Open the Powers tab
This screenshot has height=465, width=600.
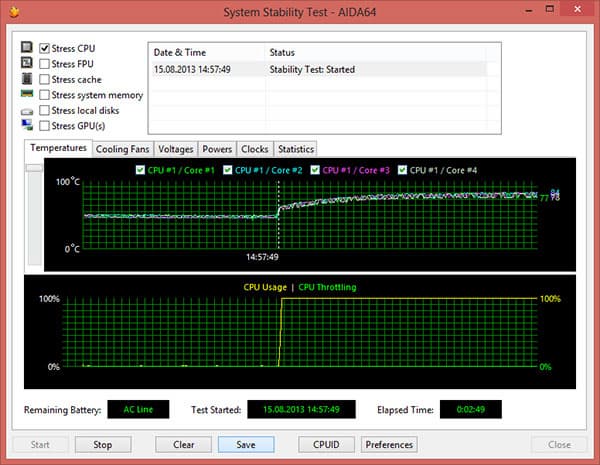[217, 149]
